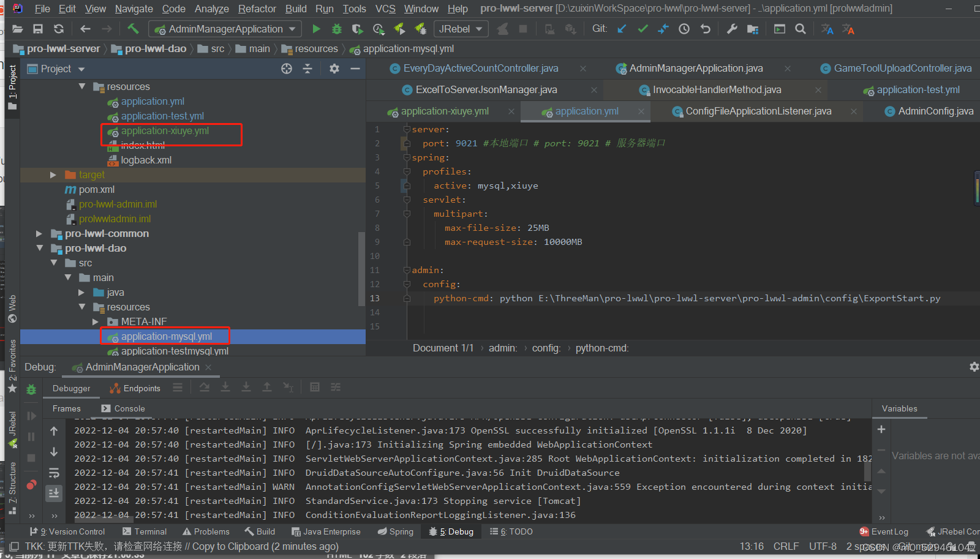Switch to the Console tab
980x559 pixels.
pos(123,408)
